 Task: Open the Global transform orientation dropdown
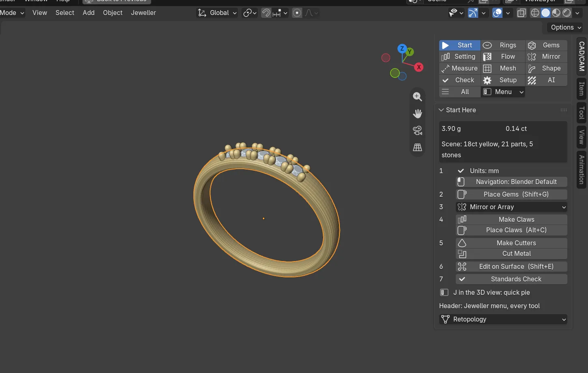point(217,13)
